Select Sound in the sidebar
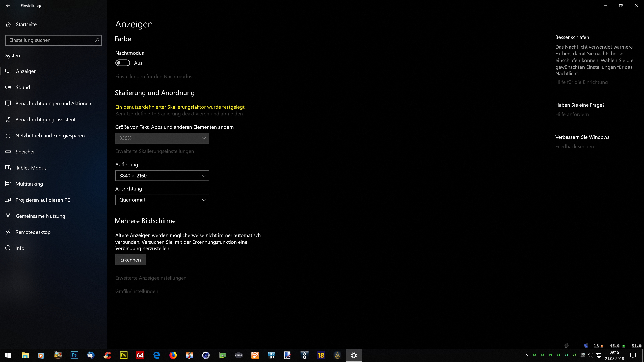 (22, 87)
